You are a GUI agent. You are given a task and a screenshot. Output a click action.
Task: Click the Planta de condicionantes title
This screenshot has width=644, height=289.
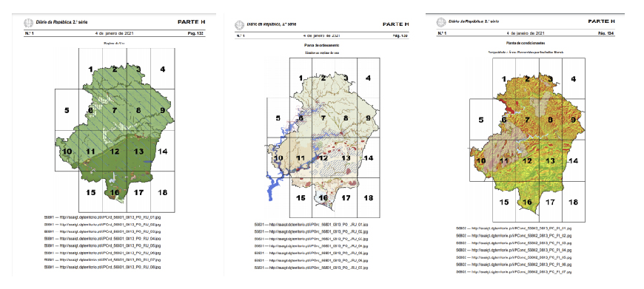(x=526, y=43)
